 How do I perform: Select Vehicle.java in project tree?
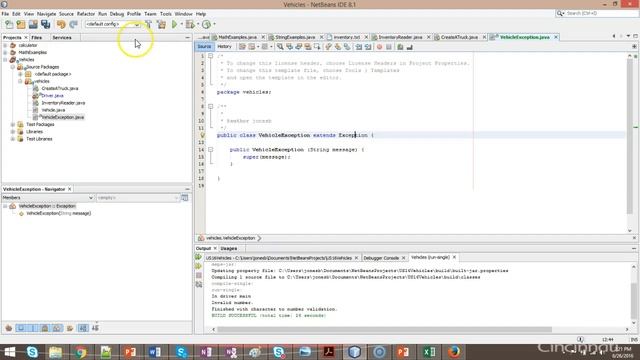pyautogui.click(x=53, y=110)
